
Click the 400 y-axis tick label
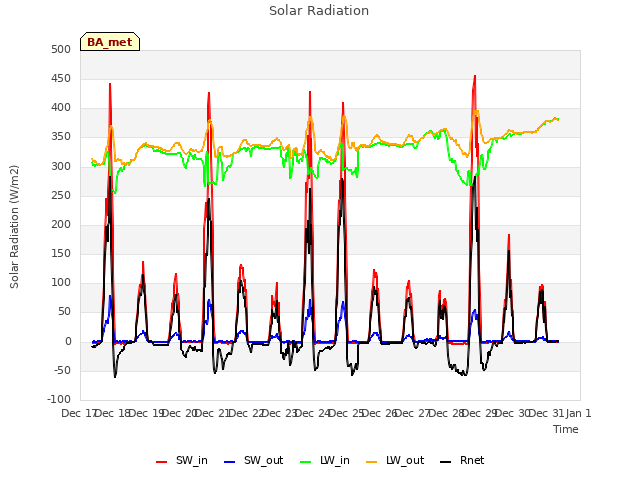(x=61, y=108)
